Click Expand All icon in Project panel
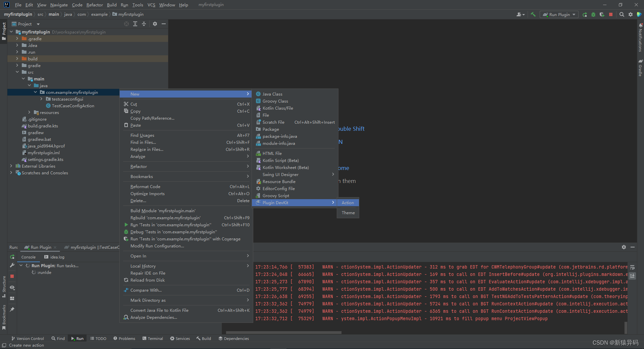 point(135,24)
